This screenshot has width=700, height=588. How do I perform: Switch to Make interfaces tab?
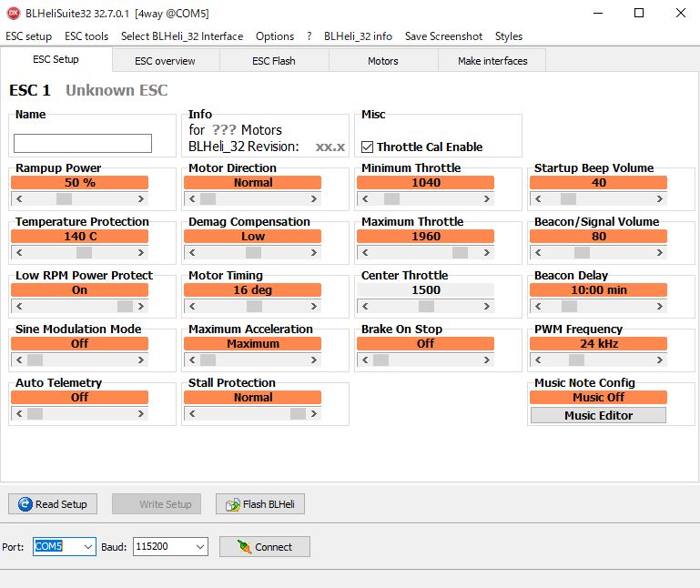point(492,61)
